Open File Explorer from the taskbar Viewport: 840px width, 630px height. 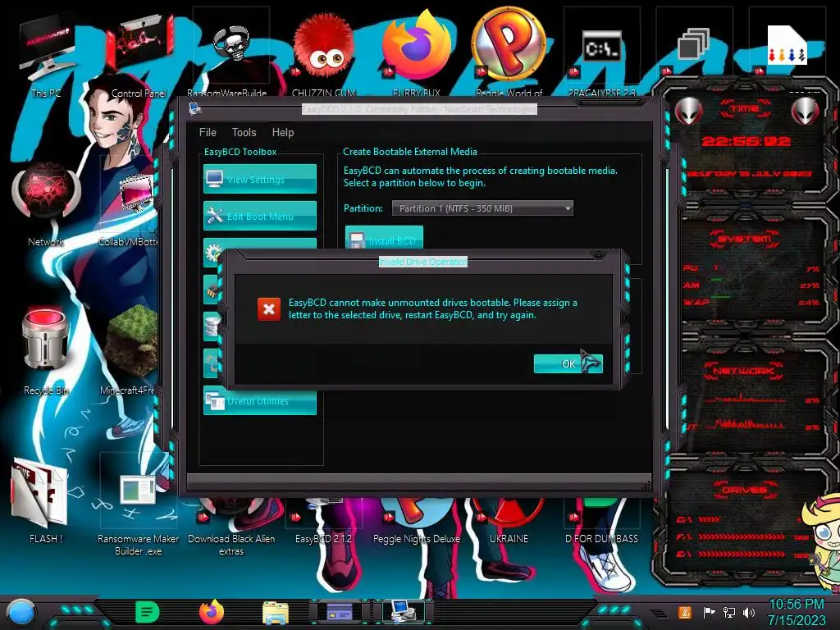[x=276, y=613]
